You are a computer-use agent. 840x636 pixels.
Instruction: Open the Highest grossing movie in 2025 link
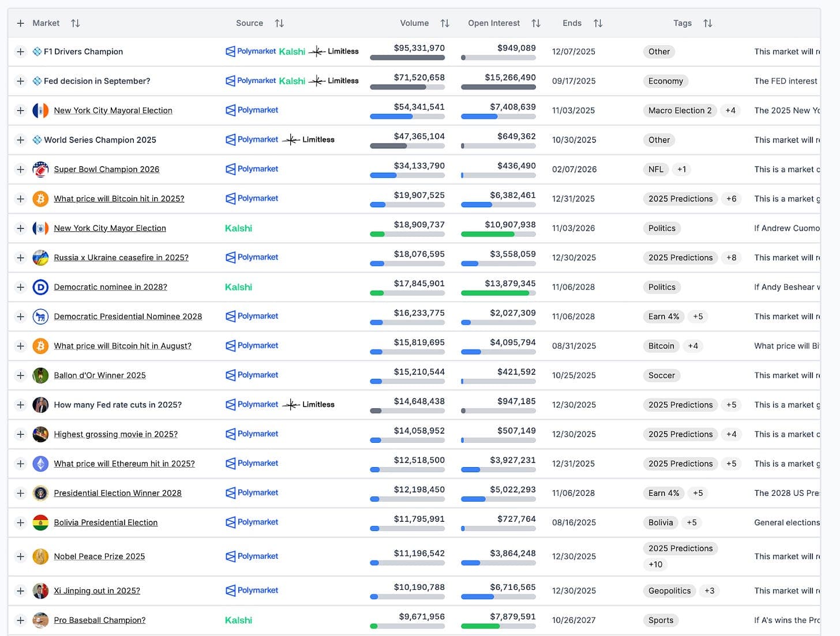tap(116, 434)
